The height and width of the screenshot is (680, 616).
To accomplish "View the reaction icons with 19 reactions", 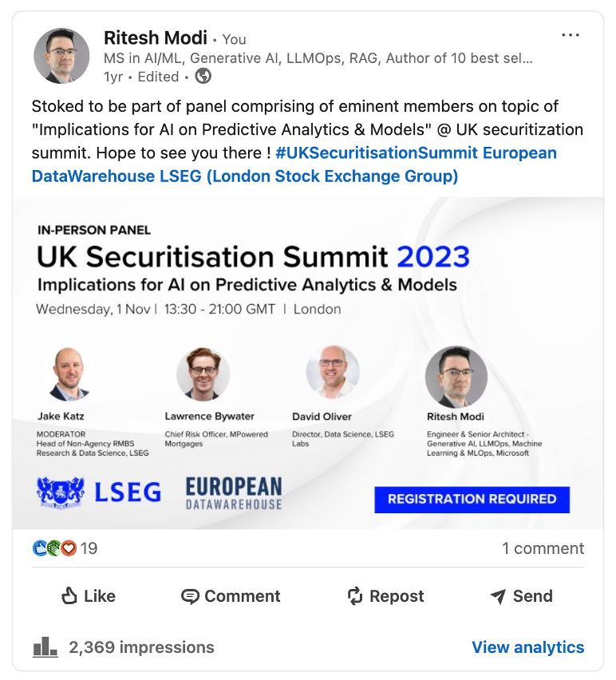I will 64,548.
